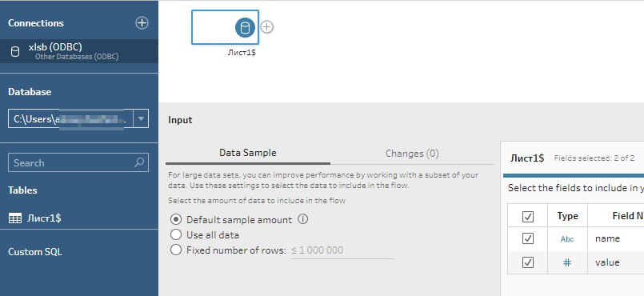Select the Лист1$ input step node
This screenshot has height=296, width=644.
pos(225,27)
